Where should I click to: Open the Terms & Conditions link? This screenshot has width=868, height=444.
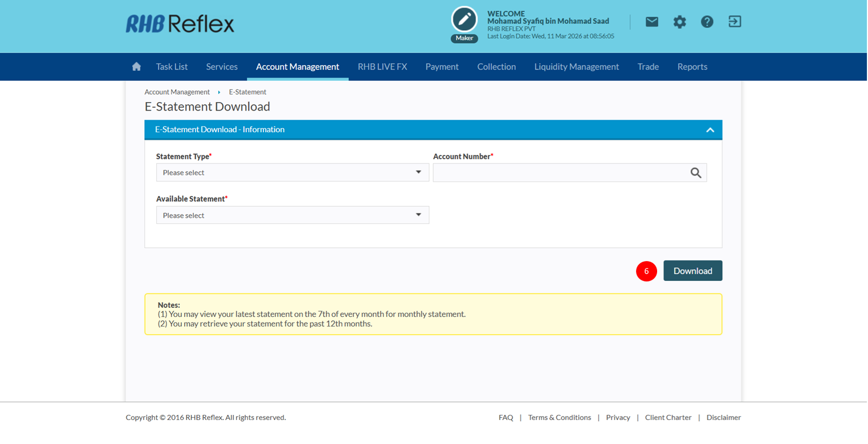pyautogui.click(x=559, y=417)
